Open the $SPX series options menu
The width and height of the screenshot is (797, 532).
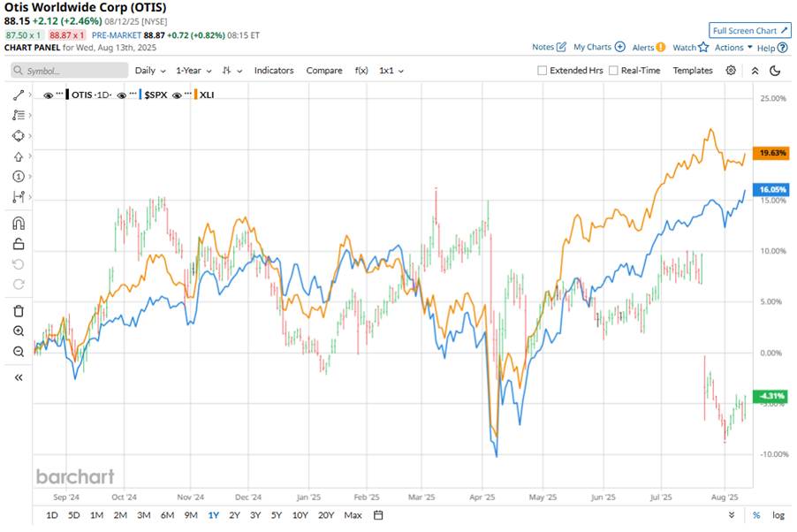[x=133, y=94]
